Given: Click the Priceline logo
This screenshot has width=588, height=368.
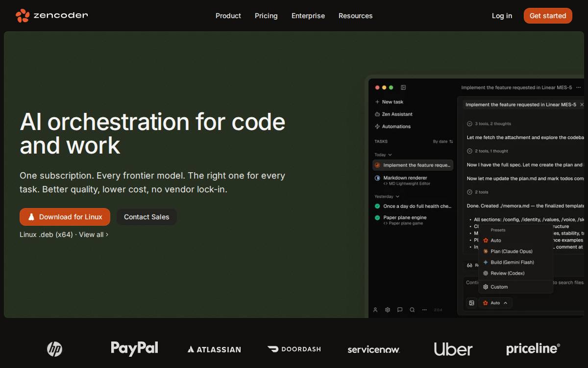Looking at the screenshot, I should (533, 349).
